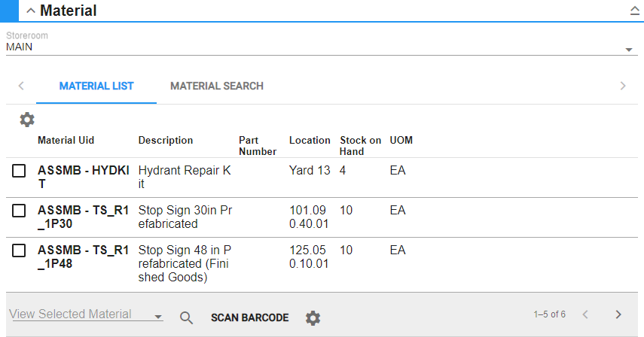Go to previous page of materials

click(x=584, y=314)
